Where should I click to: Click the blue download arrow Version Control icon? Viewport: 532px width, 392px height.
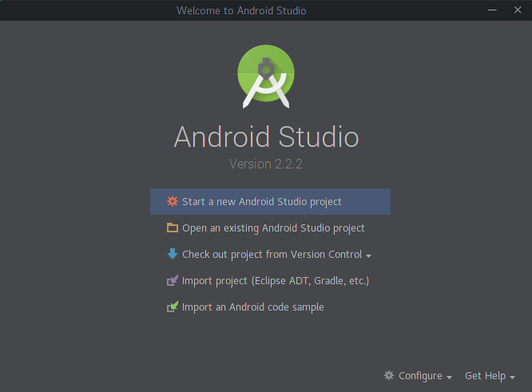click(x=173, y=254)
